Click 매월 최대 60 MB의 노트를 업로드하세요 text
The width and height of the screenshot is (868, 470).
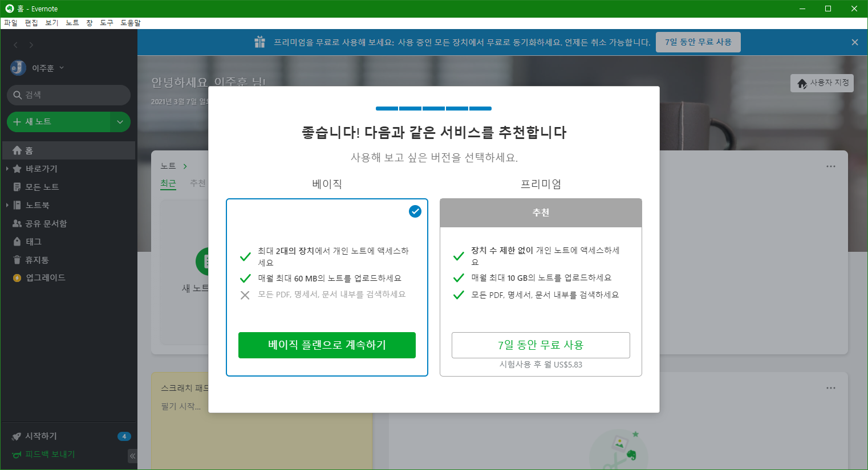point(330,279)
